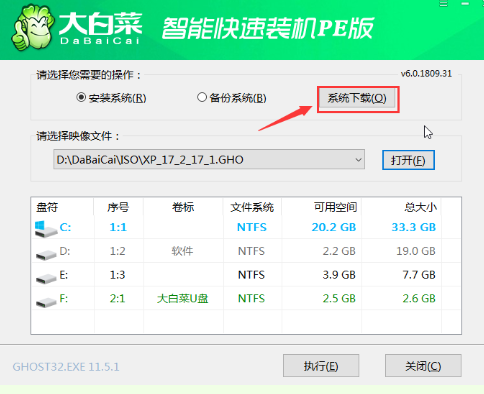Click the volume label 软件
The height and width of the screenshot is (394, 484).
(182, 251)
